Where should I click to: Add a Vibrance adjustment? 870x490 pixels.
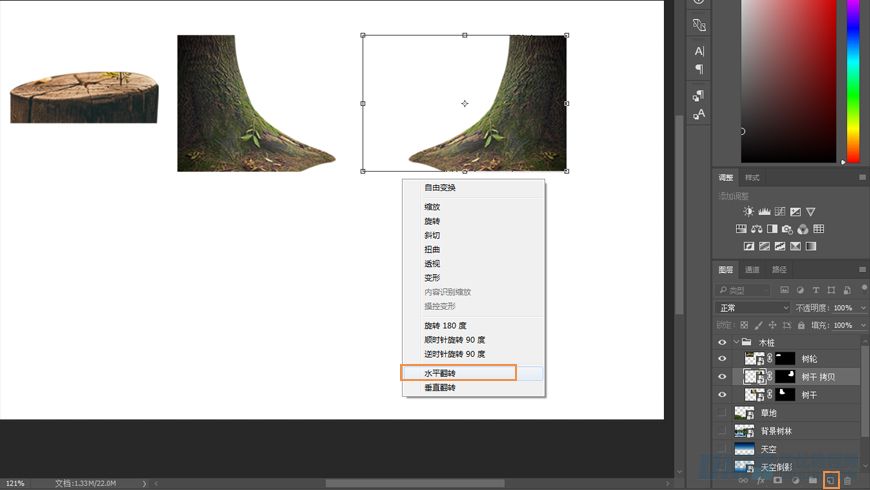(x=811, y=211)
